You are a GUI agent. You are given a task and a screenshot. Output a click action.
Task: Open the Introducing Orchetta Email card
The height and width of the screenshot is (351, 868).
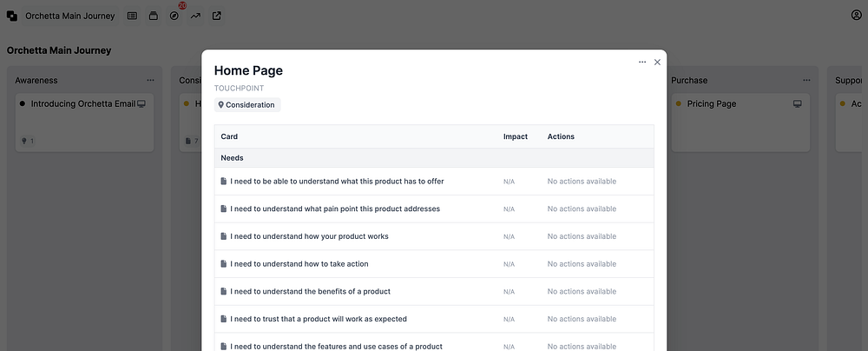(x=82, y=104)
